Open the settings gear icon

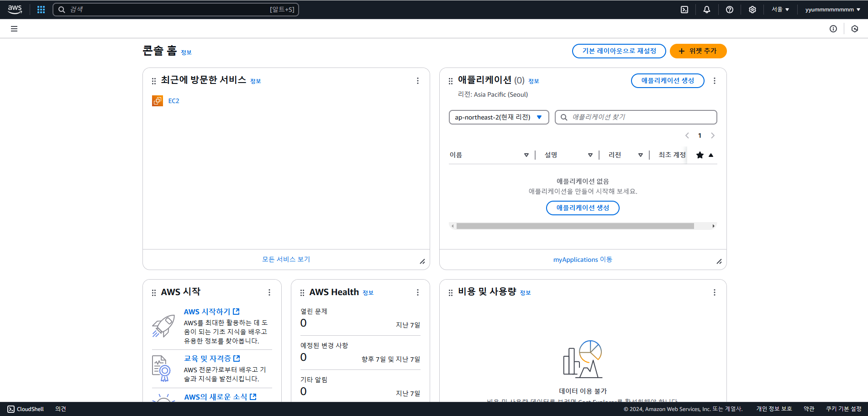coord(752,10)
